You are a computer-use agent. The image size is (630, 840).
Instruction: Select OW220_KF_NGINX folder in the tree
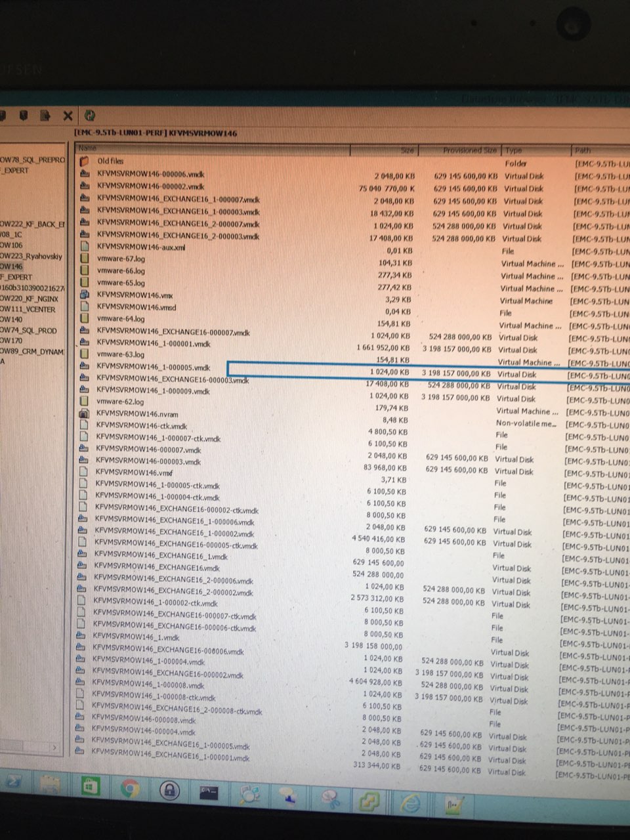[29, 299]
